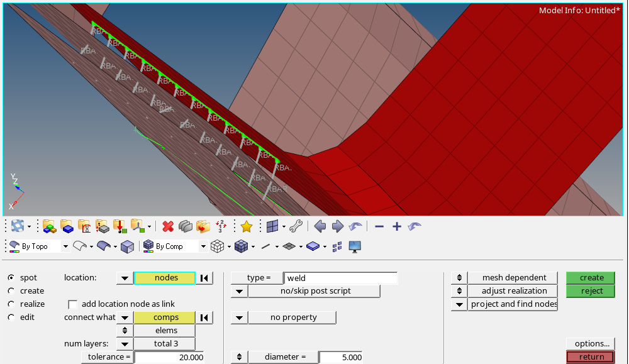Open the user views star icon
This screenshot has height=364, width=629.
click(247, 226)
